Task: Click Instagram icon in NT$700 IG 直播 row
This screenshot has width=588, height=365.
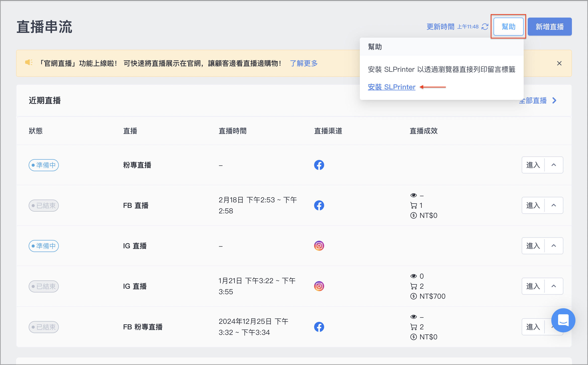Action: pyautogui.click(x=319, y=286)
